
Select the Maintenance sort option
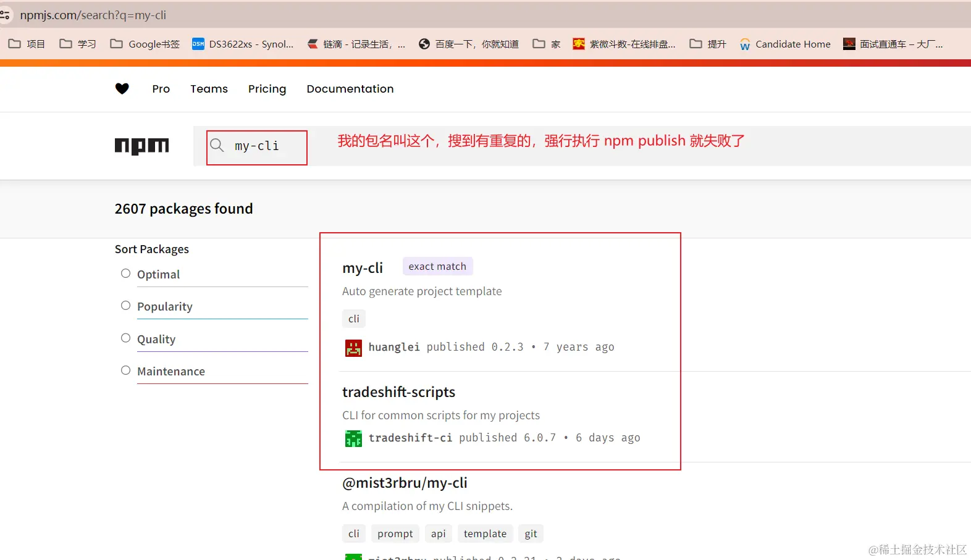tap(126, 370)
